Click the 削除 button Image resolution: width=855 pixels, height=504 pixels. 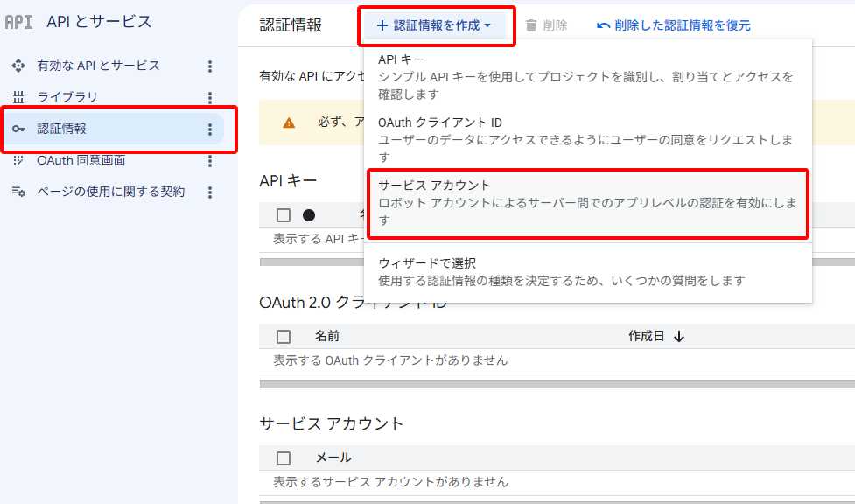point(546,25)
